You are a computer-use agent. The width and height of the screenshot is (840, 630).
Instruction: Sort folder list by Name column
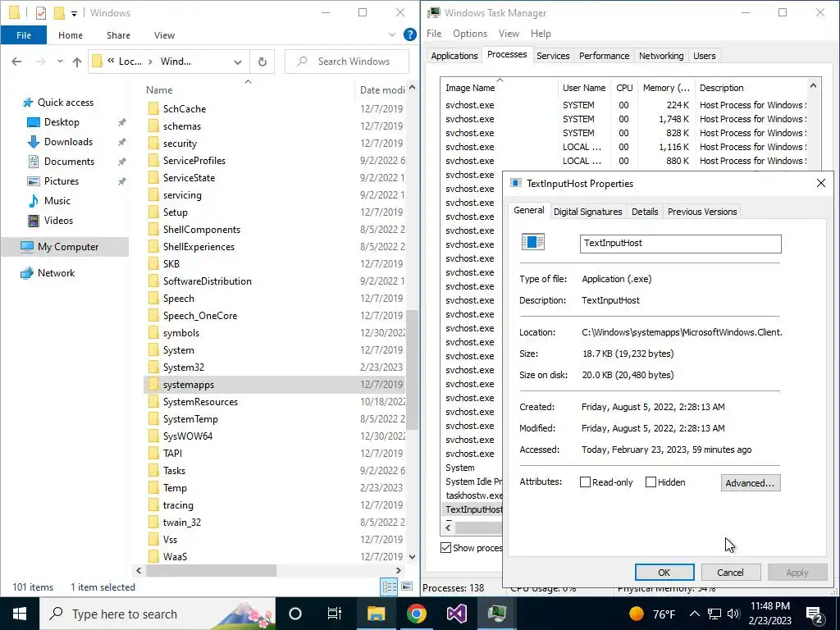click(159, 90)
